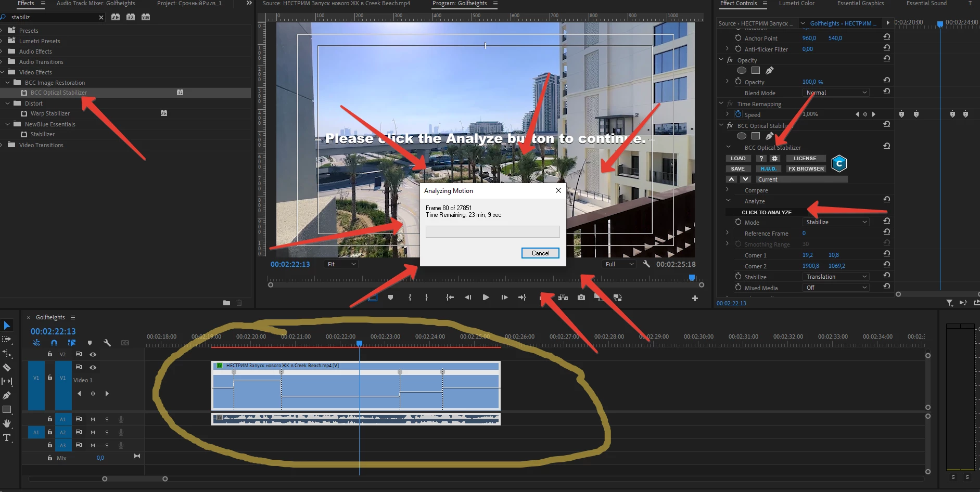Viewport: 980px width, 492px height.
Task: Mark Out point bracket icon
Action: [426, 297]
